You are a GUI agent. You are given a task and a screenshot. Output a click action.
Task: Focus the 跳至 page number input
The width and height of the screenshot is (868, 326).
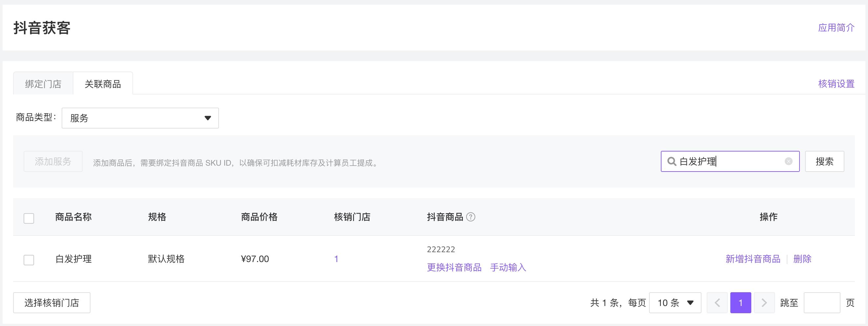[822, 303]
